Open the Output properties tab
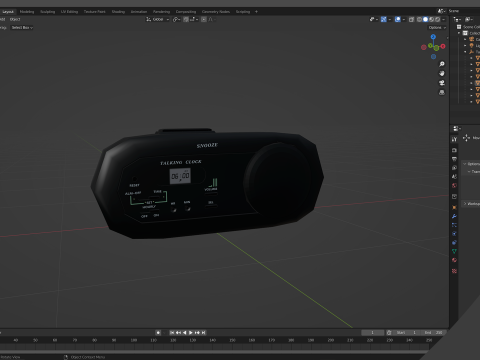Image resolution: width=480 pixels, height=360 pixels. click(454, 159)
